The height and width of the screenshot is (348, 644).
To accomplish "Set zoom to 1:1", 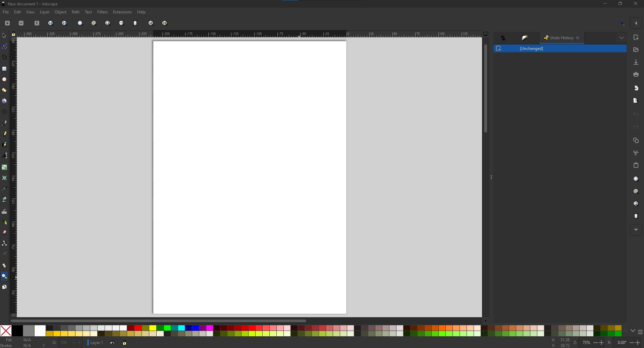I will (37, 23).
